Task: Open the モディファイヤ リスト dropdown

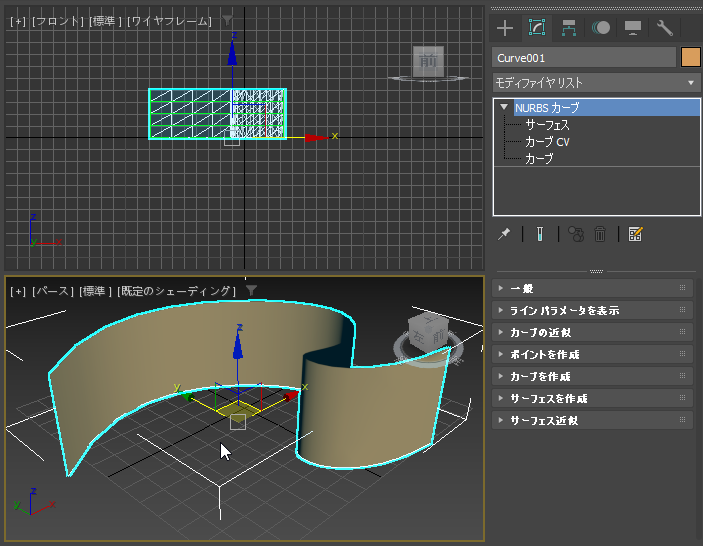Action: [596, 82]
